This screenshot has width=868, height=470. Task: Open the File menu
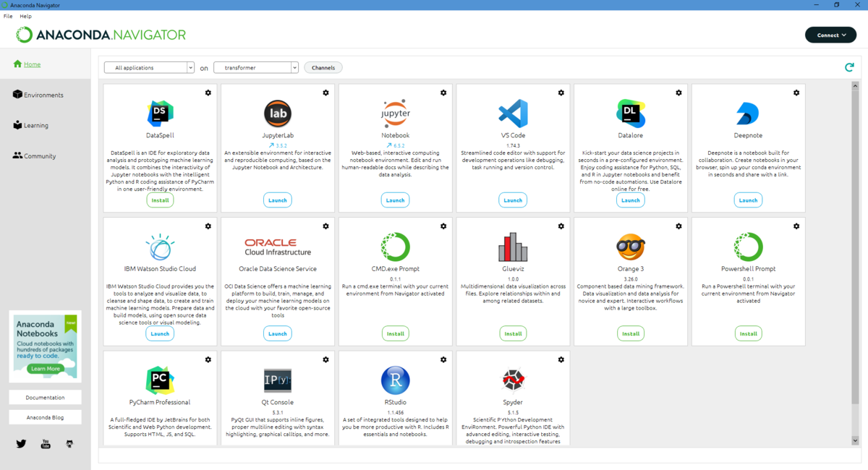point(8,16)
